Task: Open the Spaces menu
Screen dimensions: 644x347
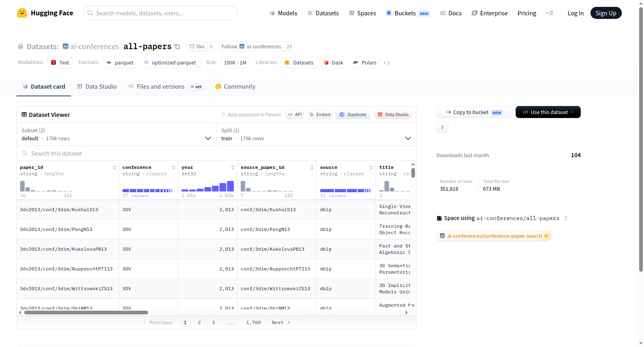Action: 363,13
